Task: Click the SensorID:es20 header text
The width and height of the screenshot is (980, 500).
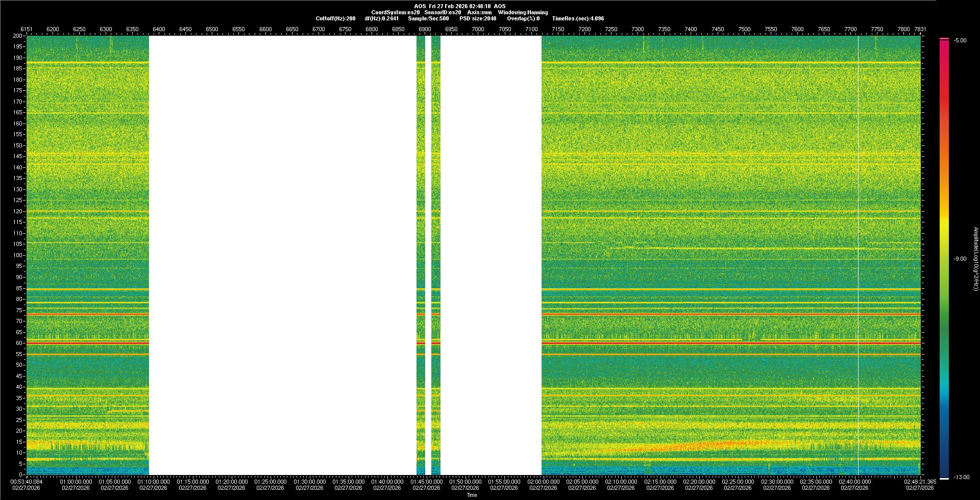Action: (x=443, y=12)
